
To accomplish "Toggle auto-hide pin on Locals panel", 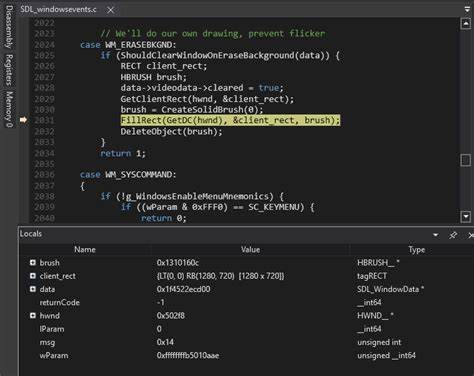I will click(453, 235).
